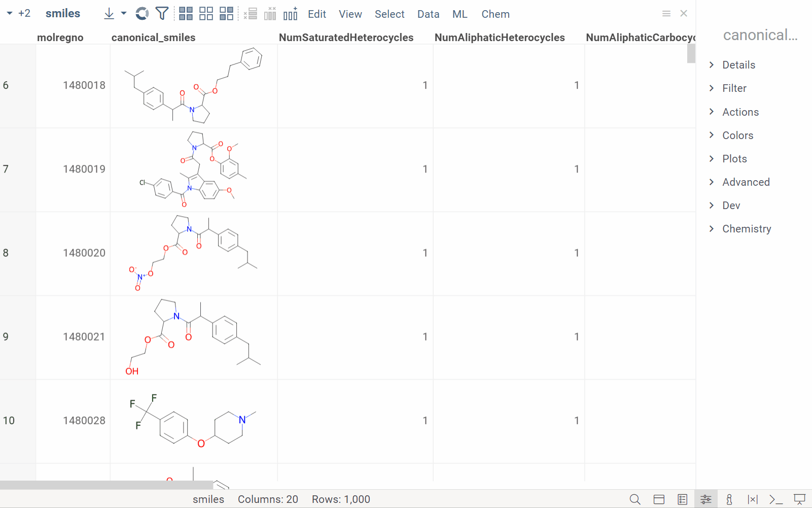The width and height of the screenshot is (812, 508).
Task: Click the add new column icon
Action: click(291, 14)
